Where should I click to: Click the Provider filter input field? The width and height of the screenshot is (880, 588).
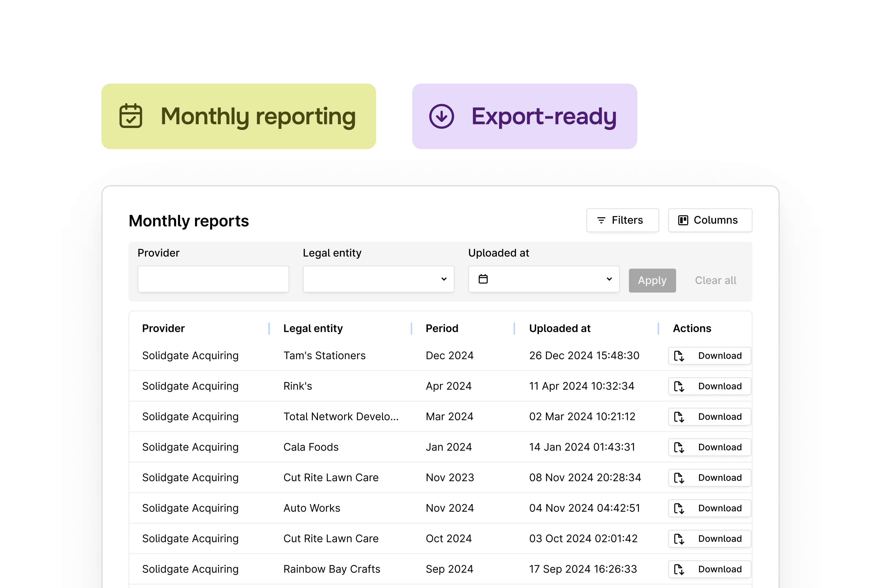click(213, 279)
